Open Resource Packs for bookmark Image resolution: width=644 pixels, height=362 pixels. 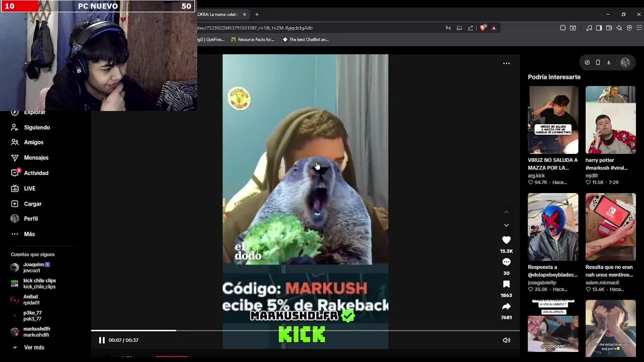252,40
